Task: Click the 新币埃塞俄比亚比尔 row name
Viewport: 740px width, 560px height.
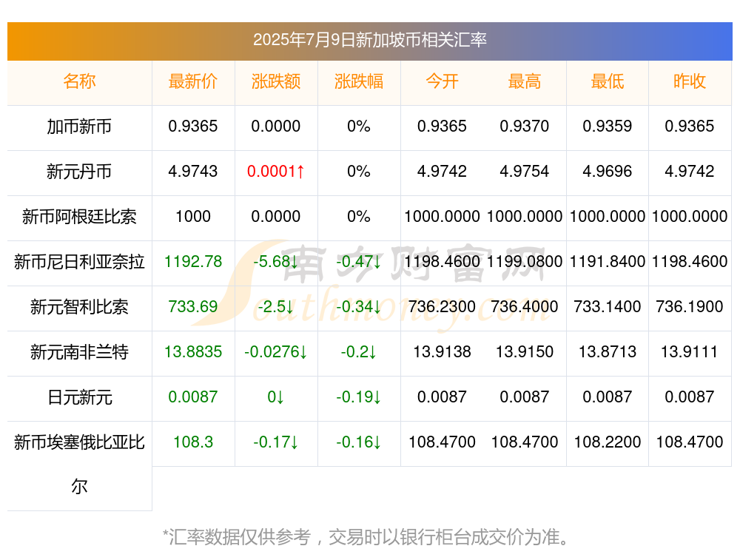Action: point(79,465)
